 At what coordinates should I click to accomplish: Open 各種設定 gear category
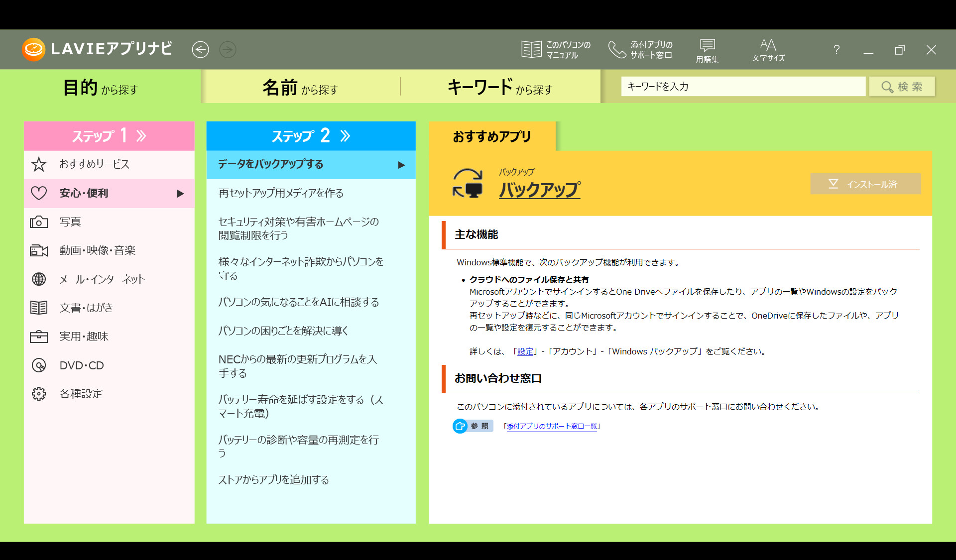click(39, 394)
